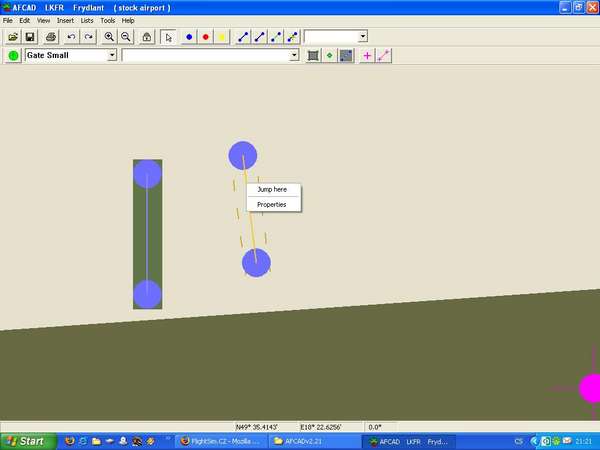The height and width of the screenshot is (450, 600).
Task: Click the Lock padlock icon
Action: coord(147,37)
